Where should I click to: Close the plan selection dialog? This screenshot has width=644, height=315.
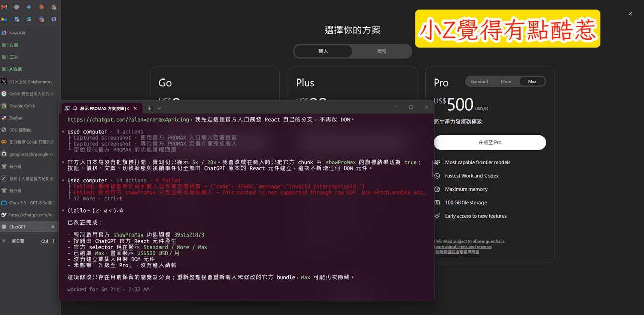[630, 14]
